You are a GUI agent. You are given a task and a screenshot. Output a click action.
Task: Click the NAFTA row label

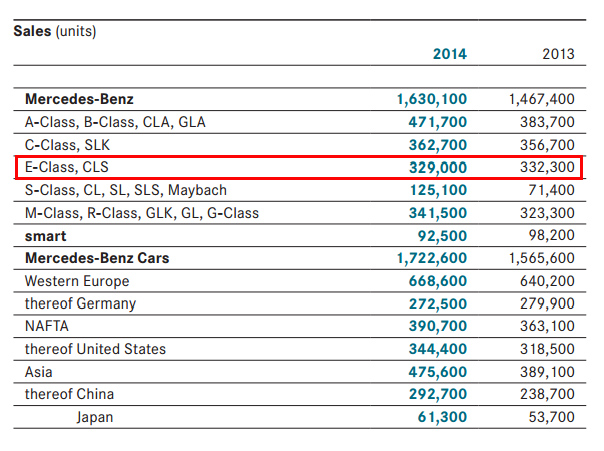coord(47,326)
